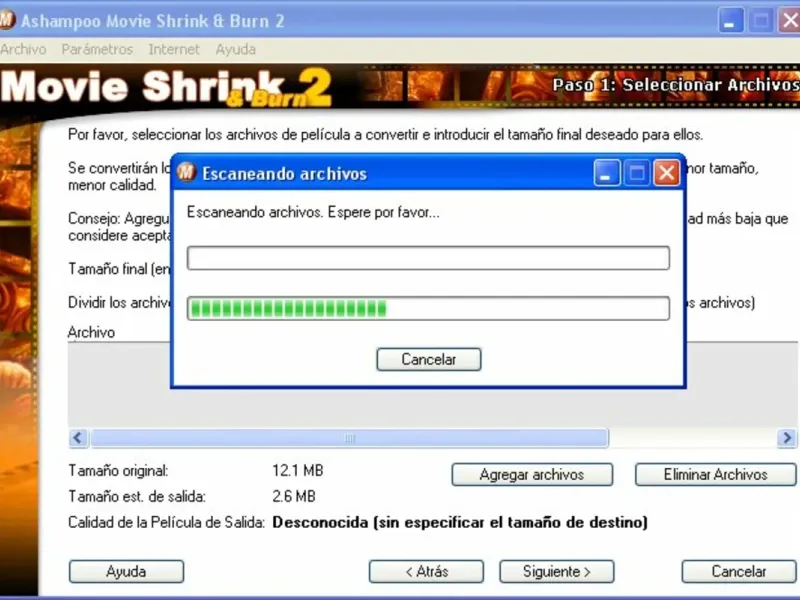Proceed with the Siguiente button
The height and width of the screenshot is (600, 800).
[x=557, y=571]
